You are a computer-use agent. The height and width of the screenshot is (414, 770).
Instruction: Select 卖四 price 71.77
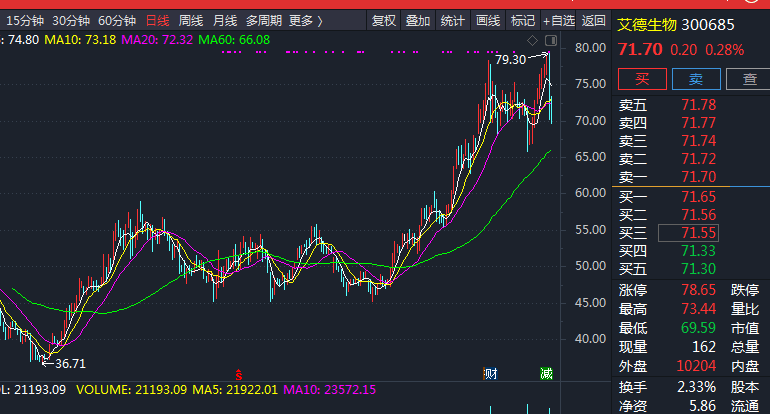(699, 123)
